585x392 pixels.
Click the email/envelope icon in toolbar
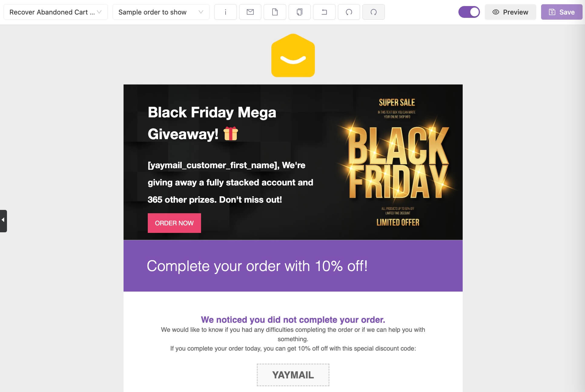pos(250,12)
